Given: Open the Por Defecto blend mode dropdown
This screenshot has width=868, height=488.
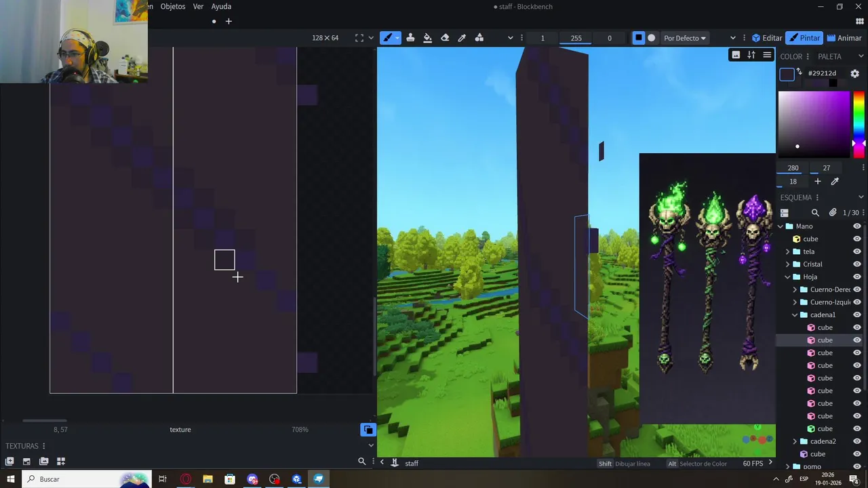Looking at the screenshot, I should [x=685, y=38].
